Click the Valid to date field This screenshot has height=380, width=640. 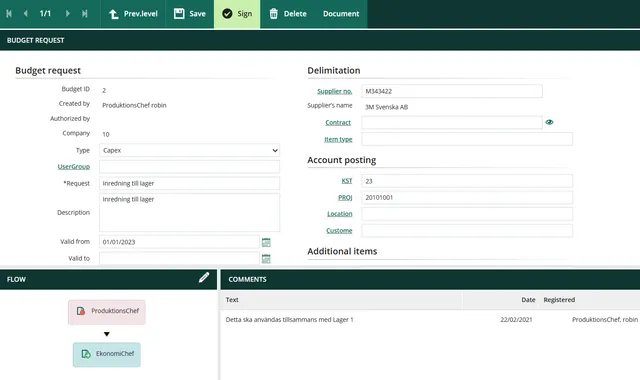click(x=179, y=258)
